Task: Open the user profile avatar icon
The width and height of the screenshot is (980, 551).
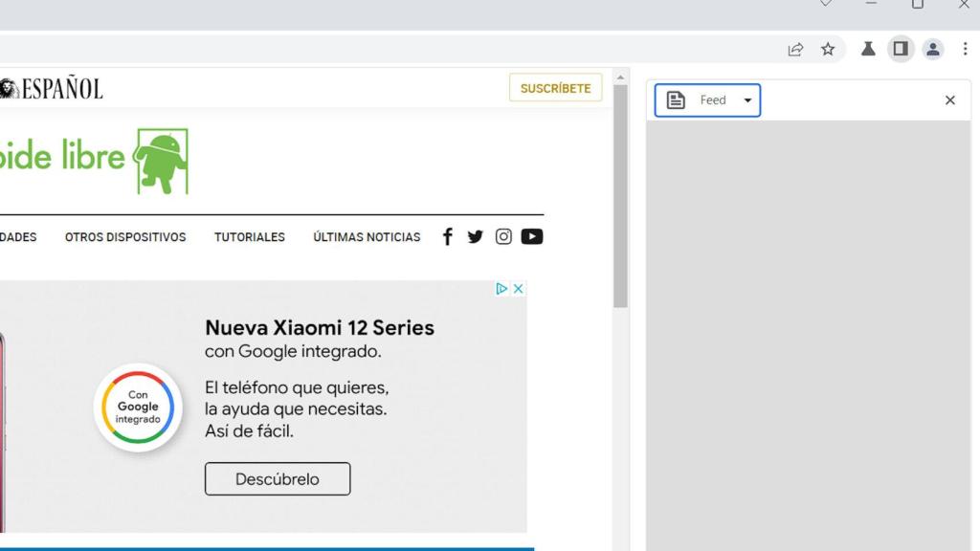Action: [933, 49]
